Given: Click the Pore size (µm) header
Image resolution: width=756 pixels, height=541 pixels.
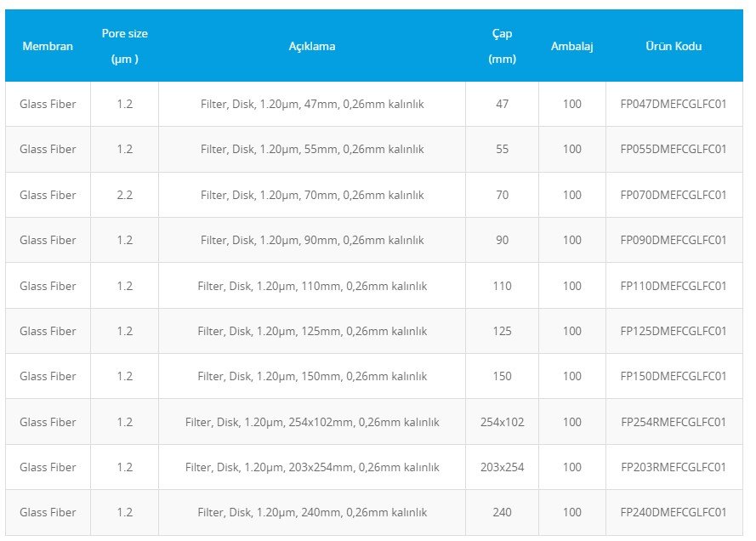Looking at the screenshot, I should click(125, 46).
